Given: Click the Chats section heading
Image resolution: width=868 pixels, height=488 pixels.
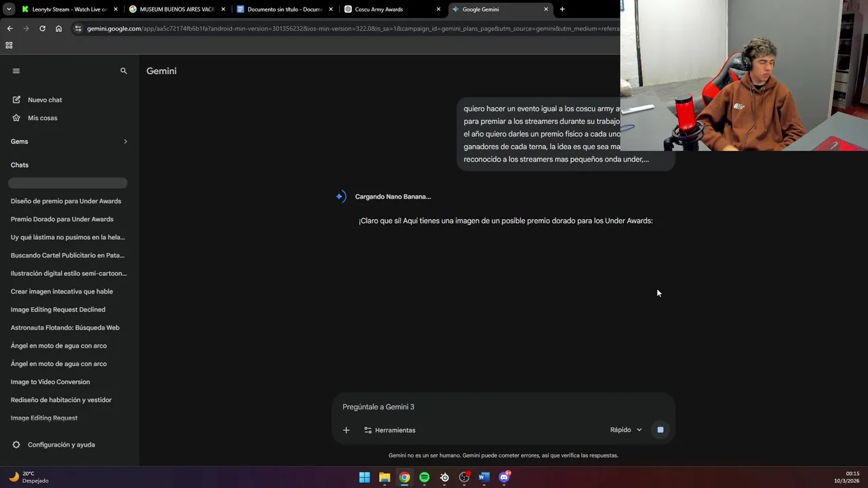Looking at the screenshot, I should (x=20, y=165).
